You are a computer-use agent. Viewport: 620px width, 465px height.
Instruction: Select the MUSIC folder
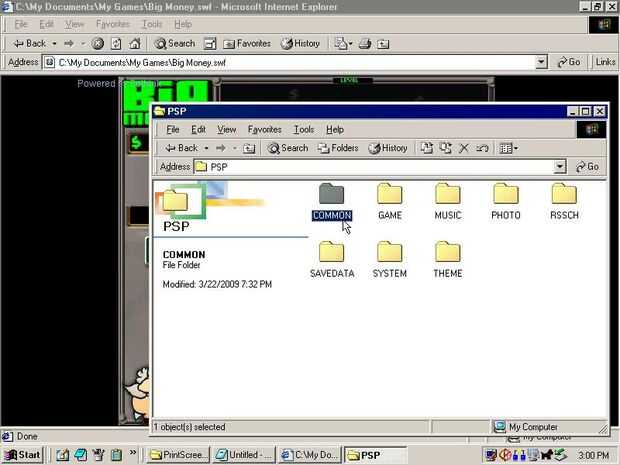pyautogui.click(x=448, y=202)
